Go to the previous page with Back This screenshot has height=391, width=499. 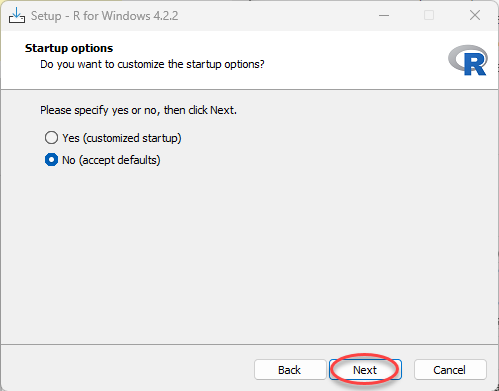(290, 370)
